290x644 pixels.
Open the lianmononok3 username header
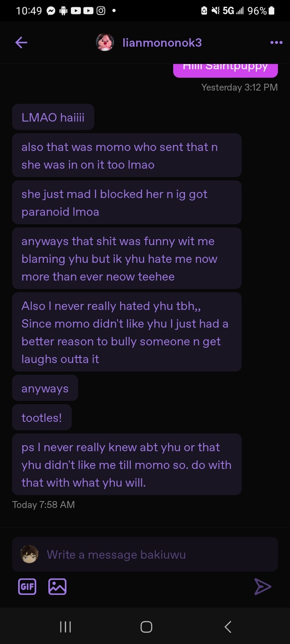[x=162, y=43]
